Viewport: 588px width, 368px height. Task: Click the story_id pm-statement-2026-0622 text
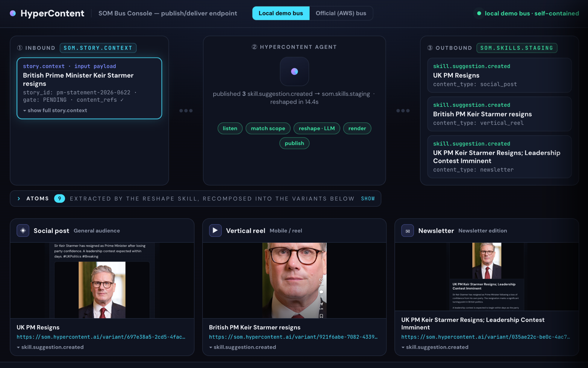pyautogui.click(x=76, y=92)
